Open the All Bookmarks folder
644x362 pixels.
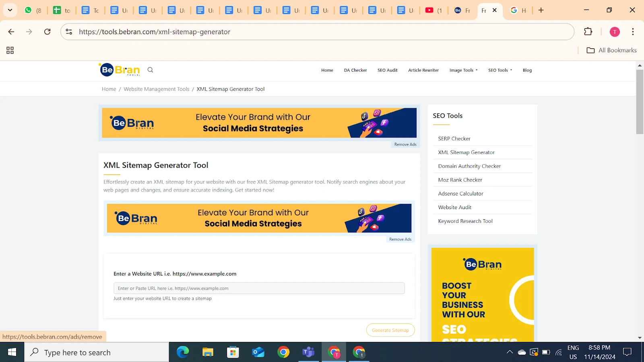point(612,50)
